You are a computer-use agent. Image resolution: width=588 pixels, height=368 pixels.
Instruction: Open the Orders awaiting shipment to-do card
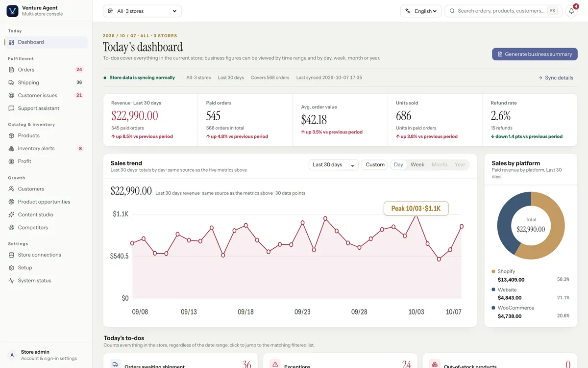[x=180, y=361]
